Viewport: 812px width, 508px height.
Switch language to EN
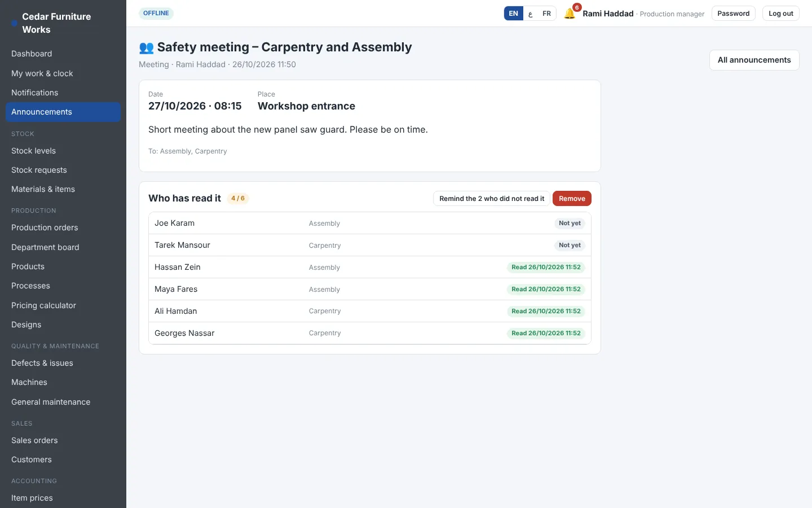tap(513, 14)
